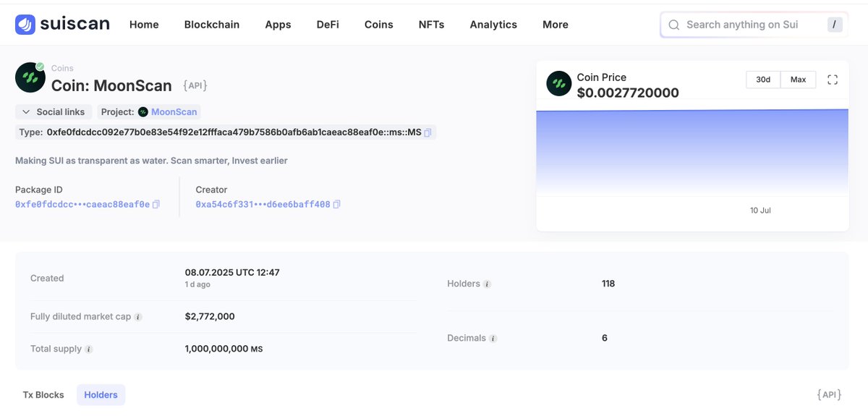Click the slash shortcut key badge

click(x=835, y=25)
